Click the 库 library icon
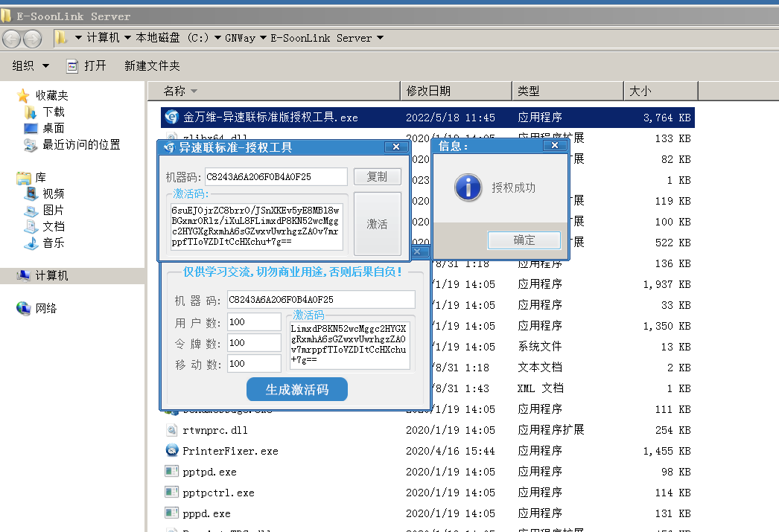779x532 pixels. [x=23, y=178]
